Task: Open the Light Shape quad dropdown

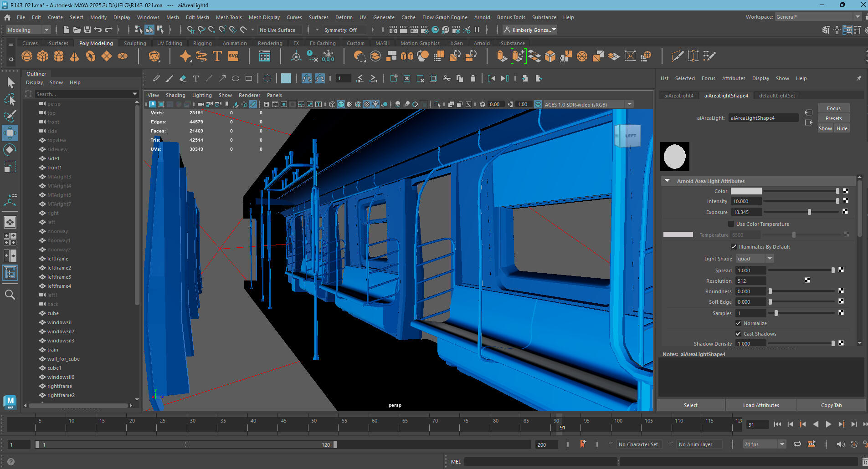Action: coord(755,259)
